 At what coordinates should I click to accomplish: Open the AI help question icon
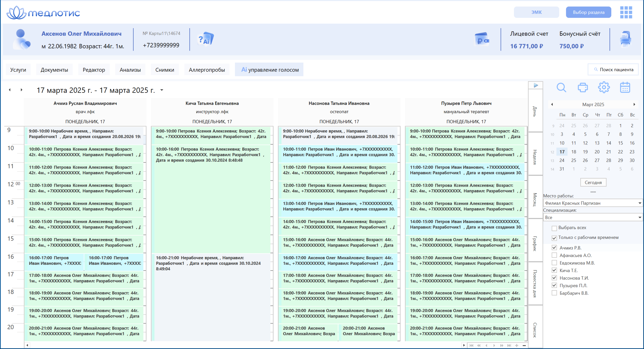(x=206, y=39)
